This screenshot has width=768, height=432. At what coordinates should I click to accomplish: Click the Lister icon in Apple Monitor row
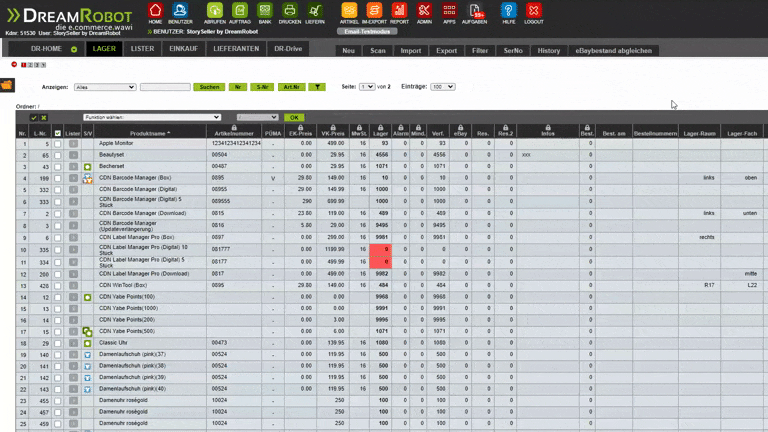[x=73, y=144]
